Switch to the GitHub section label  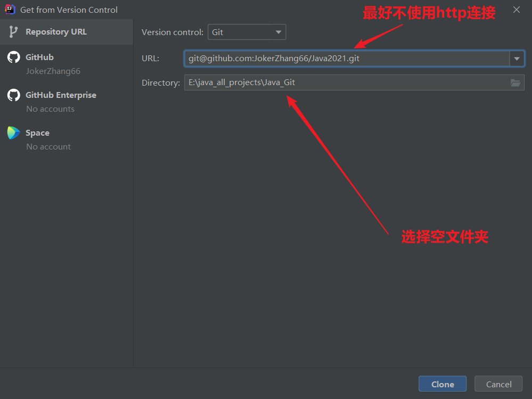tap(39, 57)
